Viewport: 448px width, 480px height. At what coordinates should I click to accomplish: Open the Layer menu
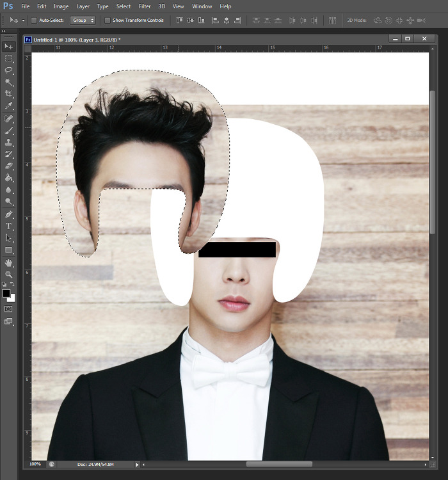coord(83,6)
